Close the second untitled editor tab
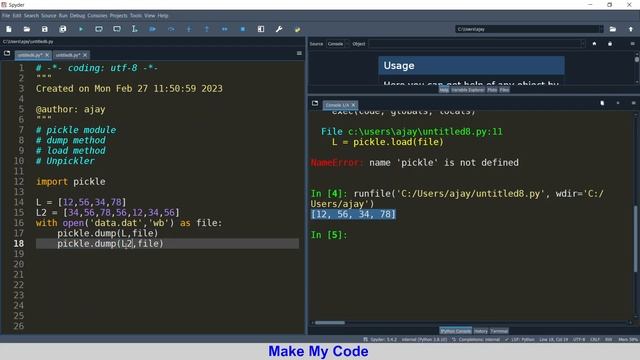 [x=85, y=55]
